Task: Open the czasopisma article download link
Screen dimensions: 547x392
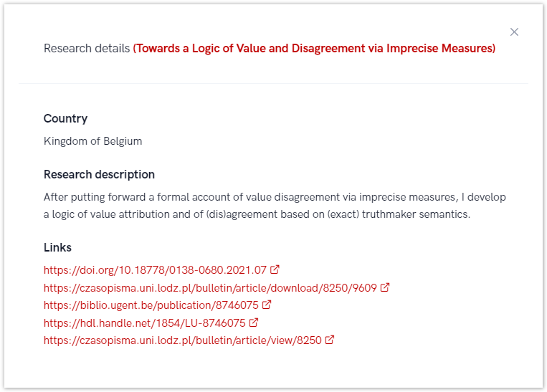Action: (x=210, y=287)
